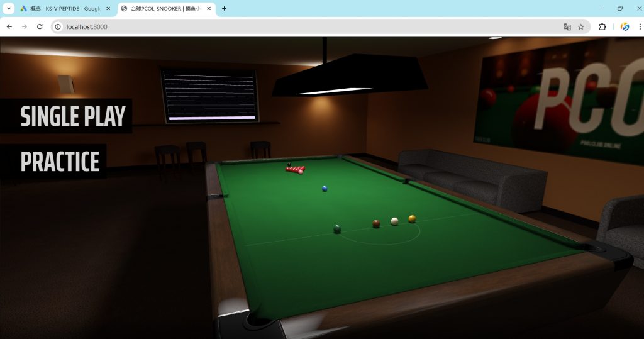Image resolution: width=644 pixels, height=339 pixels.
Task: Click the yellow ball on the baulk line
Action: [x=412, y=219]
